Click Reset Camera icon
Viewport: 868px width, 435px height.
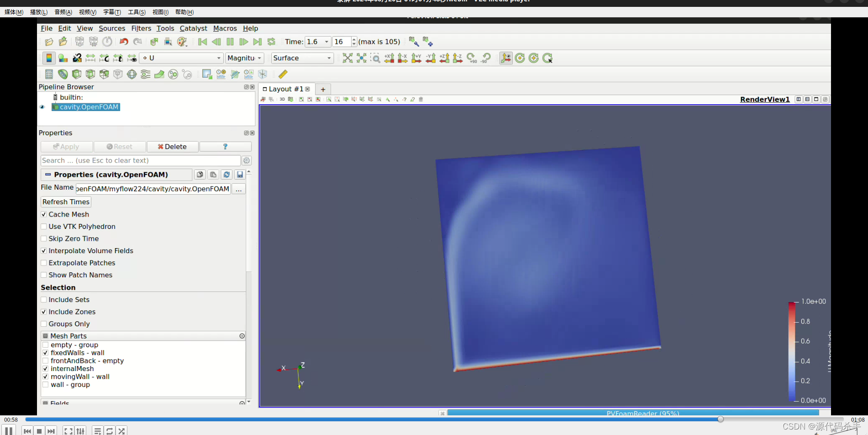pos(347,58)
